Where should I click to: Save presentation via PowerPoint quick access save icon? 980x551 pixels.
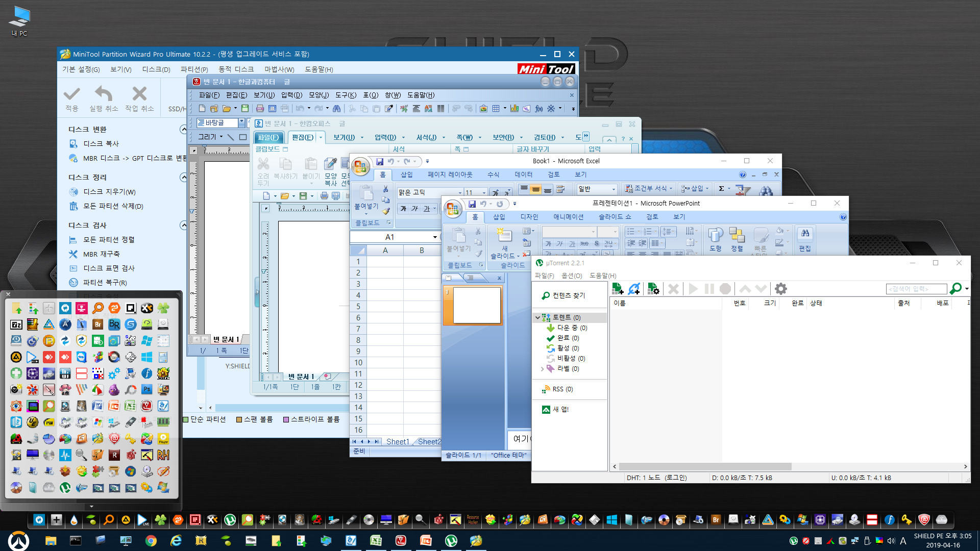(472, 204)
